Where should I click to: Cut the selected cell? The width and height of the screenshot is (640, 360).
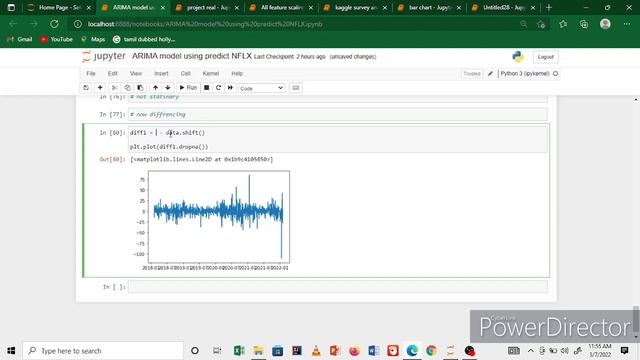115,88
